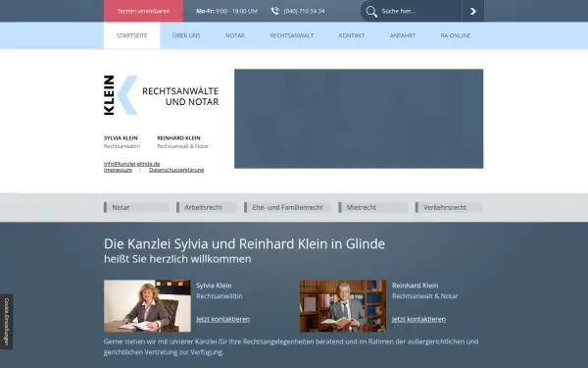Viewport: 588px width, 368px height.
Task: Open the RA-Online menu item
Action: (456, 35)
